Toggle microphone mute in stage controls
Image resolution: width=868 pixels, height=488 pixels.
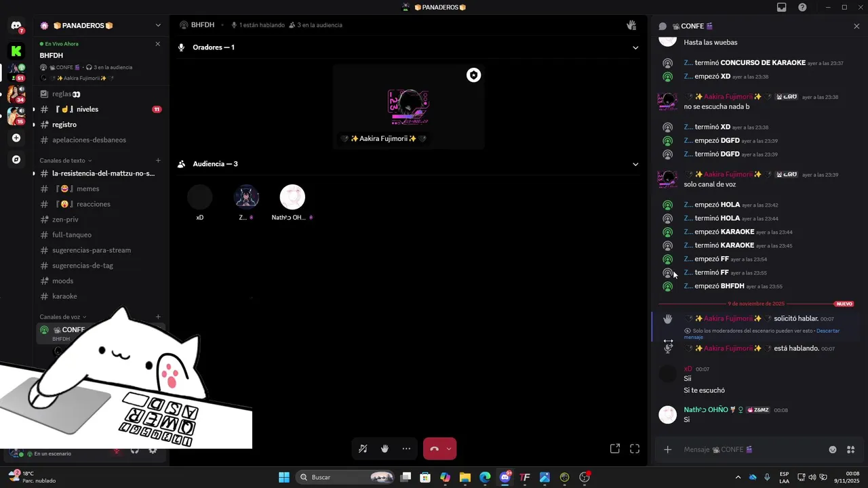(363, 449)
